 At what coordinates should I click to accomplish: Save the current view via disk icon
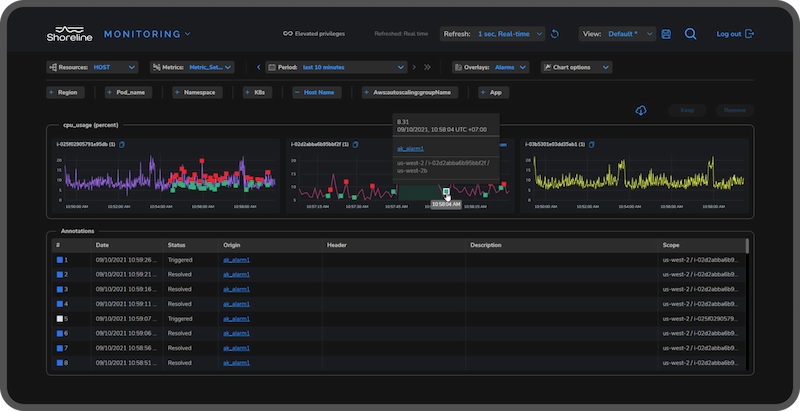[667, 34]
